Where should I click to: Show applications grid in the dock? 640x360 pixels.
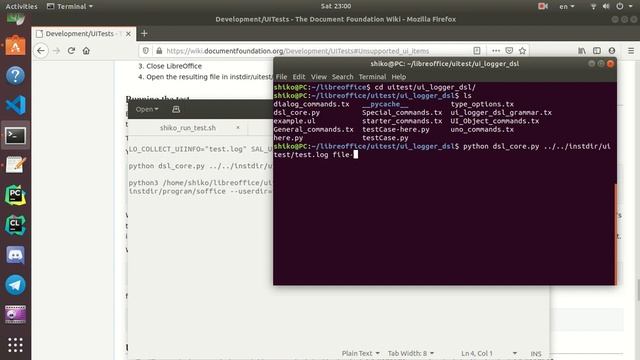pyautogui.click(x=15, y=345)
